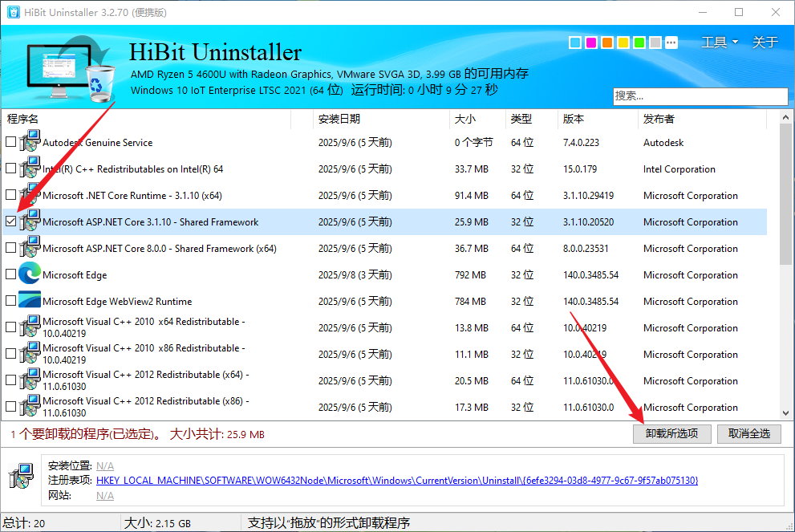
Task: Sort the list by the 版本 column
Action: pos(598,119)
